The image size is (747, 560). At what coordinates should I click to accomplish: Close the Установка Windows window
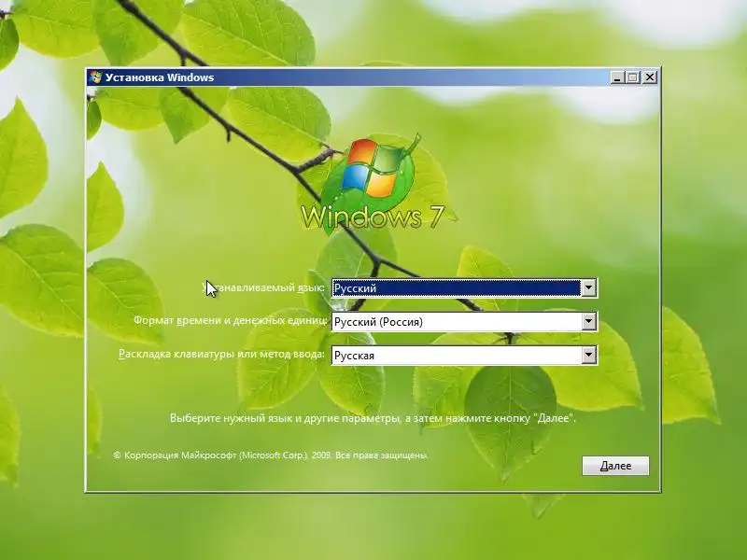649,77
